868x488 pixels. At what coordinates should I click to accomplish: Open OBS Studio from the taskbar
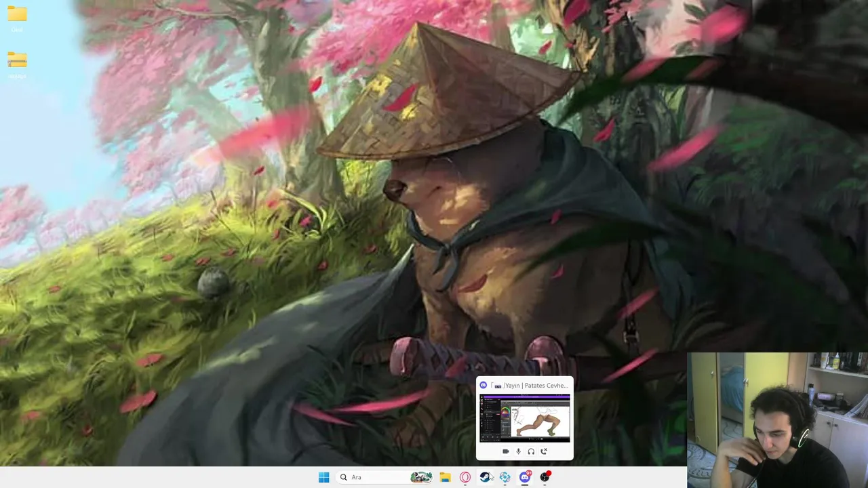click(x=545, y=477)
